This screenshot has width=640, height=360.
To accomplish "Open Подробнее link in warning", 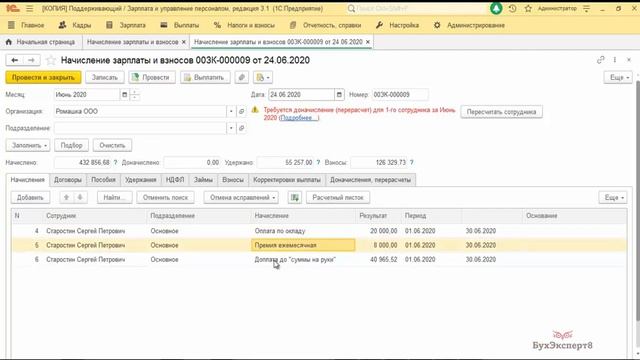I will click(x=299, y=118).
